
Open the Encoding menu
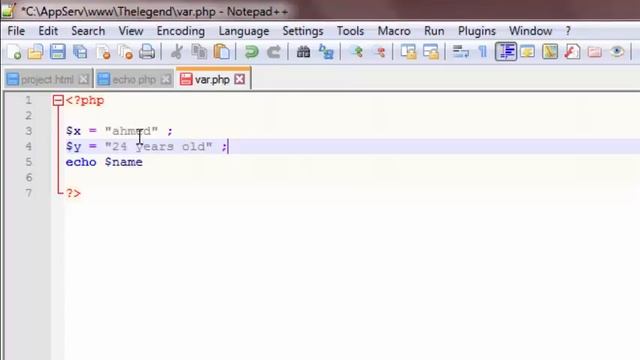pos(181,31)
